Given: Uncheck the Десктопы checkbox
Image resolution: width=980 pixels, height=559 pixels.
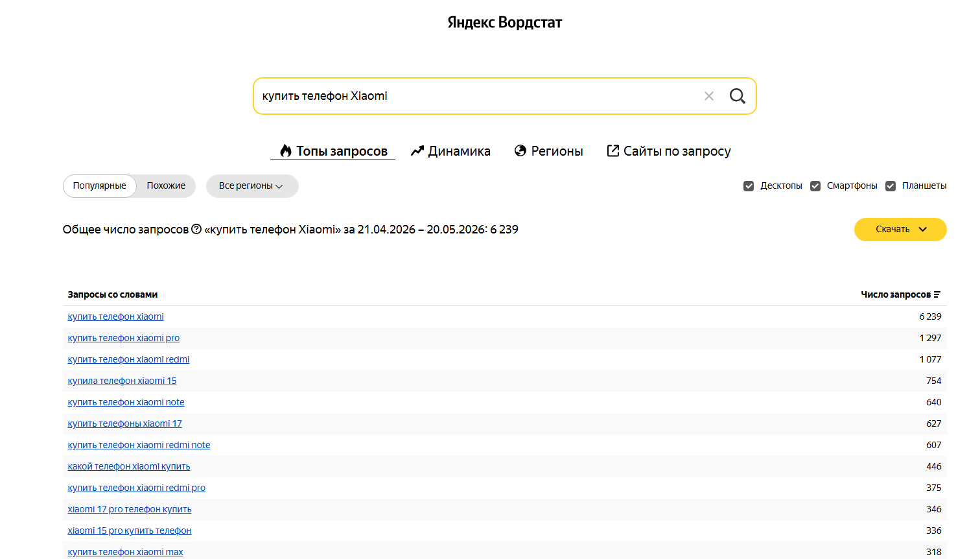Looking at the screenshot, I should click(x=749, y=186).
